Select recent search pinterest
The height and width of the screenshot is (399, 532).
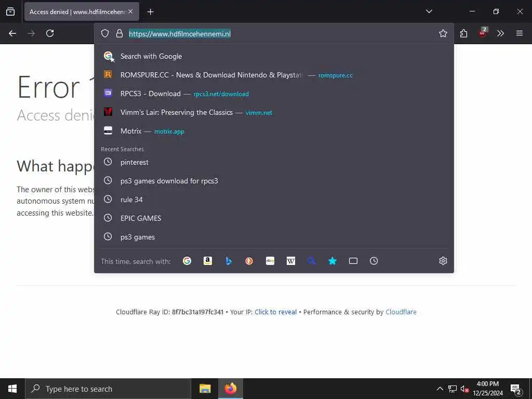(274, 162)
